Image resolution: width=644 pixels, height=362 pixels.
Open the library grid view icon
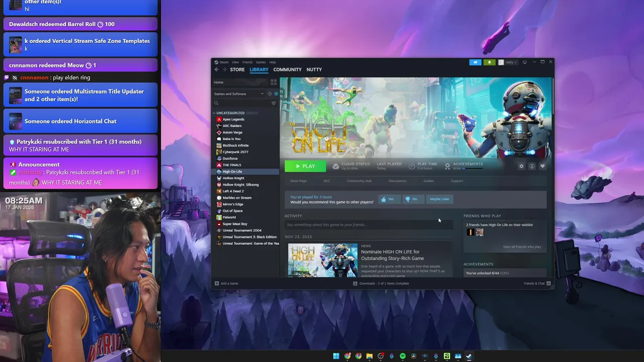[274, 82]
